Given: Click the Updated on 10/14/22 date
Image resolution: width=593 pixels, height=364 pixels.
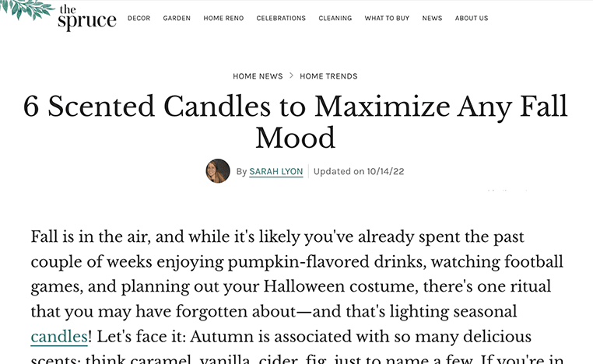Looking at the screenshot, I should tap(359, 172).
